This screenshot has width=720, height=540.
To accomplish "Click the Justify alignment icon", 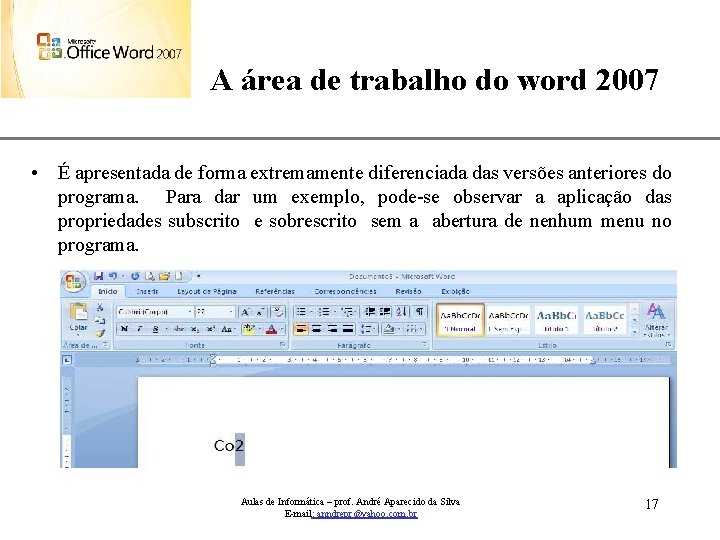I will [348, 329].
